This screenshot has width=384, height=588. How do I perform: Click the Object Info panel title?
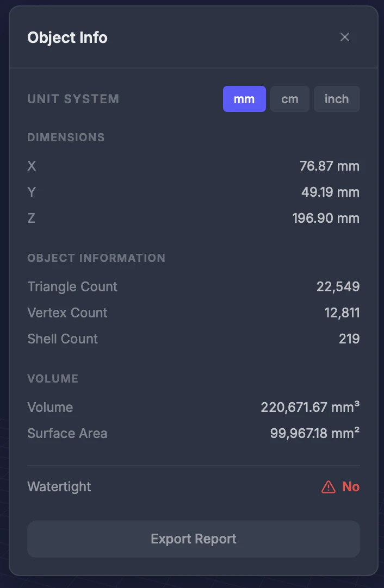(67, 37)
